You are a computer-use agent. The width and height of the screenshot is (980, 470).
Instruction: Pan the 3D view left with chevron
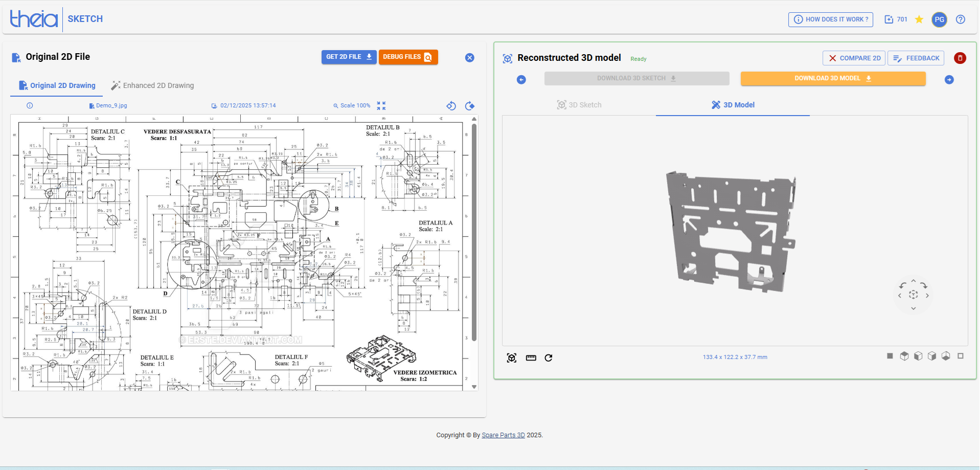pos(900,295)
